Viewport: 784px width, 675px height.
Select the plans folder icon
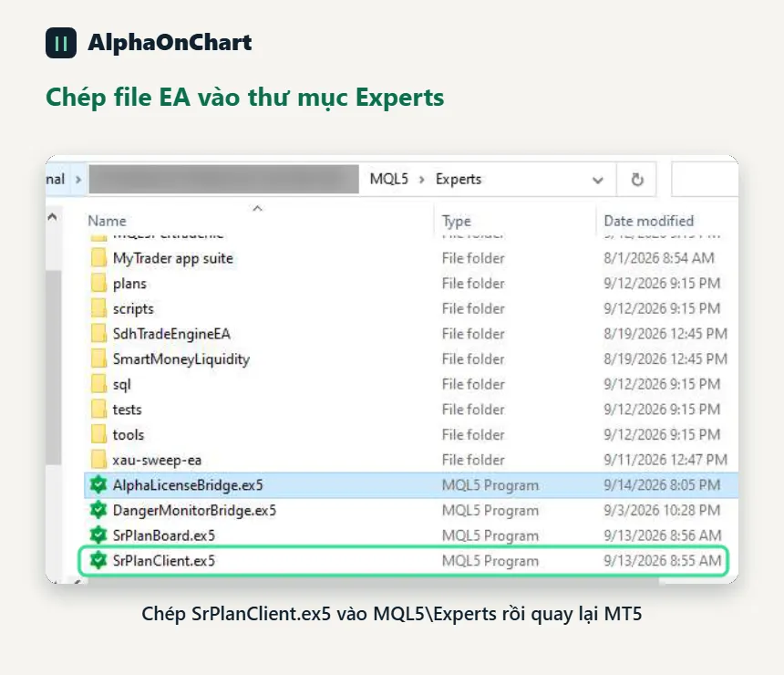99,284
